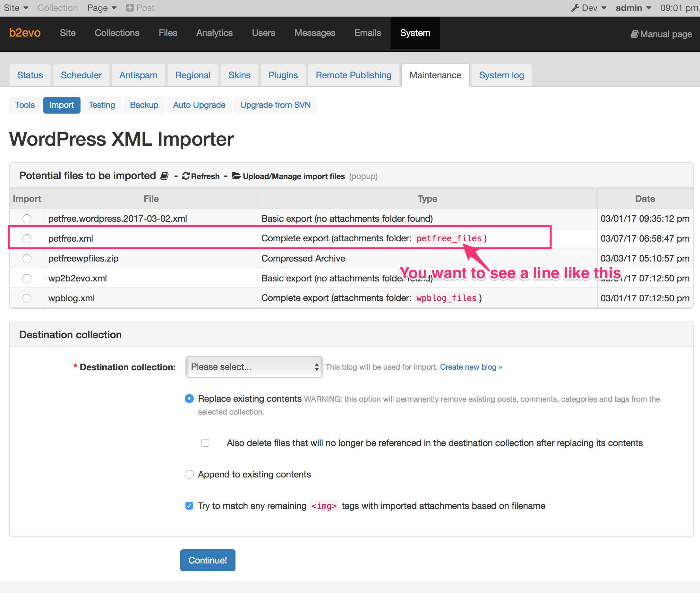This screenshot has height=593, width=700.
Task: Click 'Create new blog »' link
Action: 471,367
